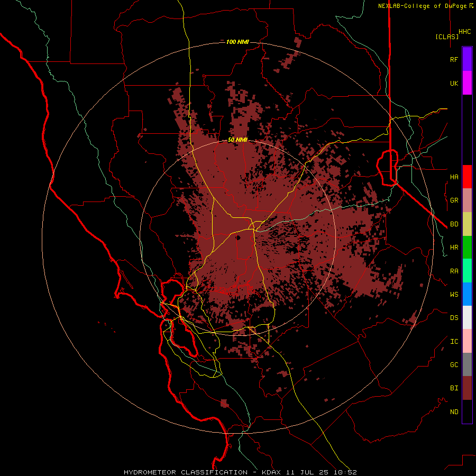The image size is (476, 476).
Task: Click the 50 NMI range ring label
Action: 237,140
